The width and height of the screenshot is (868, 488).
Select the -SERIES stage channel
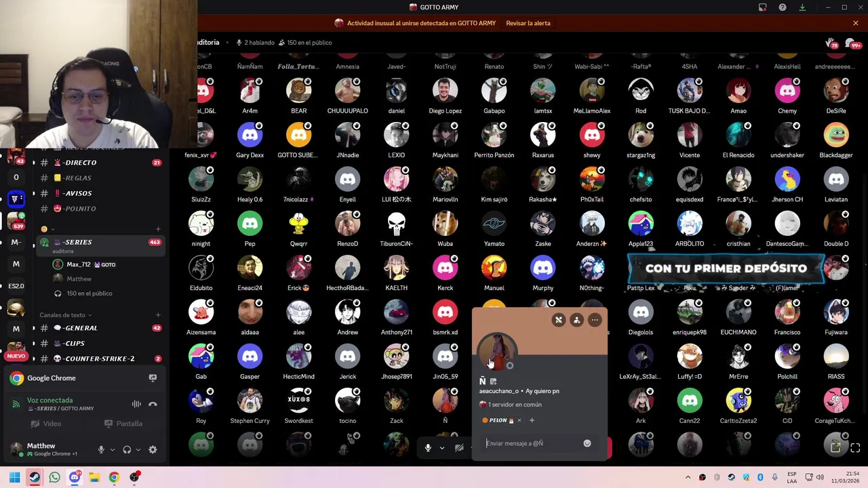point(102,245)
